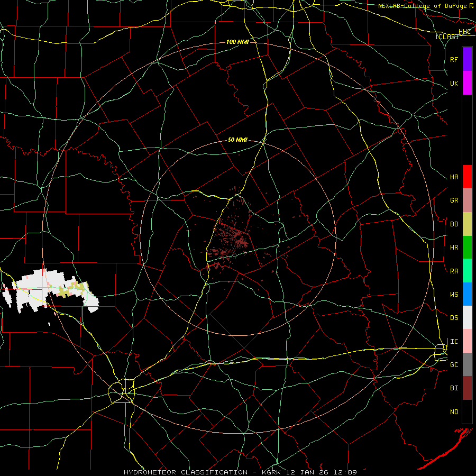Image resolution: width=476 pixels, height=476 pixels.
Task: Click the [CLAS] units label
Action: click(447, 36)
